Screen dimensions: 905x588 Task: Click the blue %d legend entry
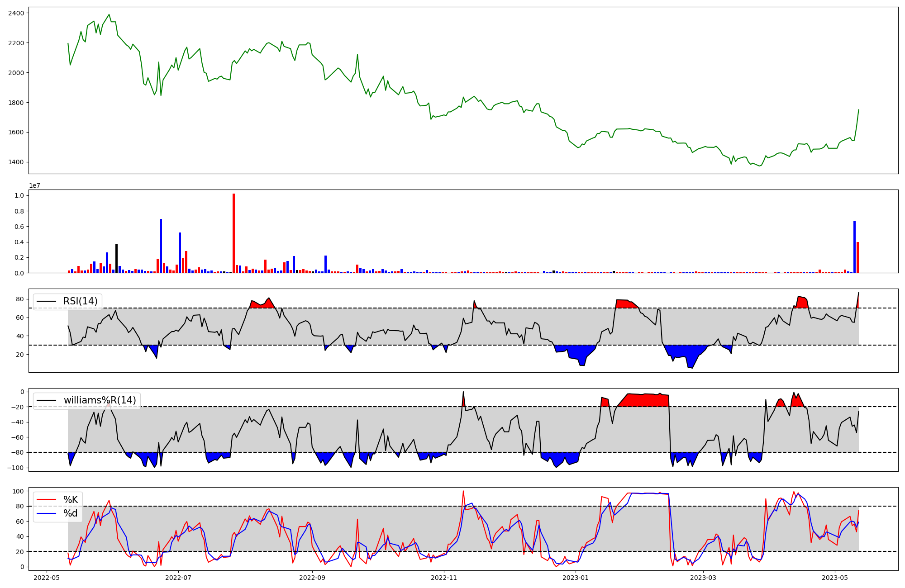[70, 513]
